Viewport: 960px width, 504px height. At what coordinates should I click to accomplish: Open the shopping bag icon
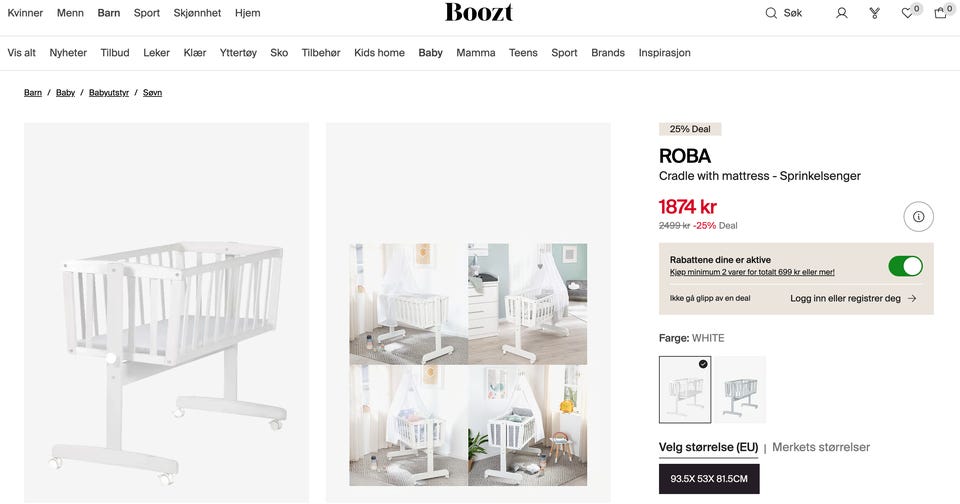pos(940,13)
